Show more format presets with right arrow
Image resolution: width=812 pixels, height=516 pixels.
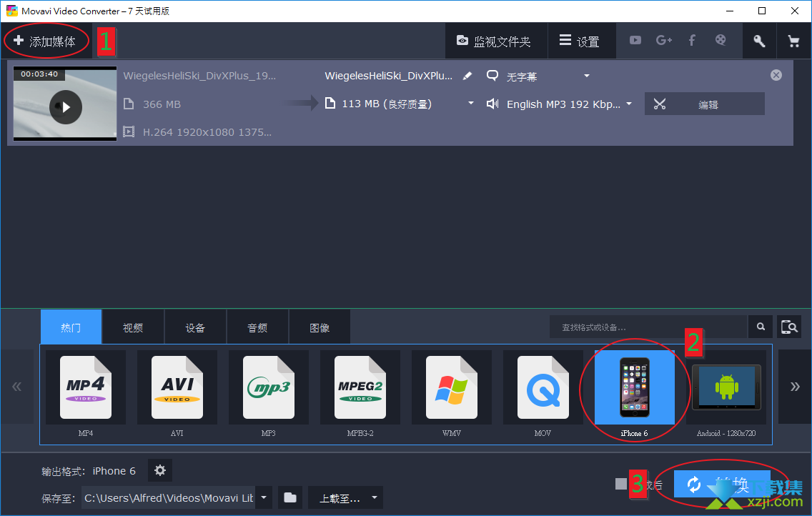click(x=794, y=387)
